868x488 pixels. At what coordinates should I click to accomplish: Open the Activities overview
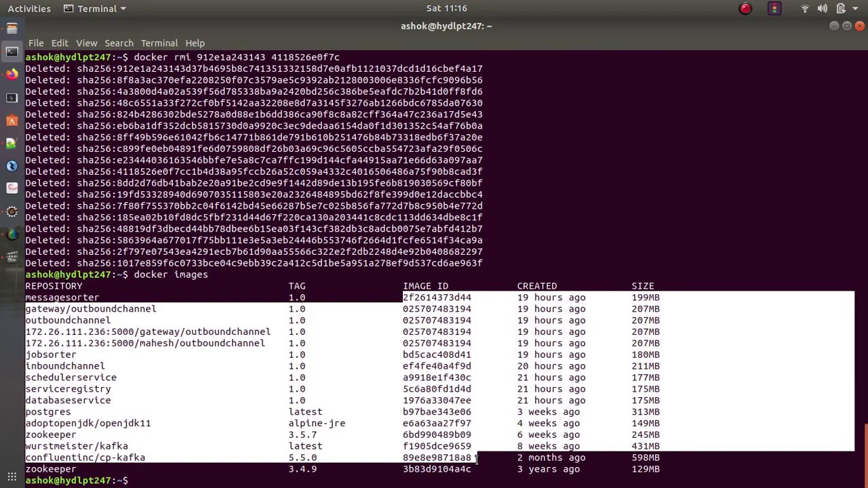[29, 9]
